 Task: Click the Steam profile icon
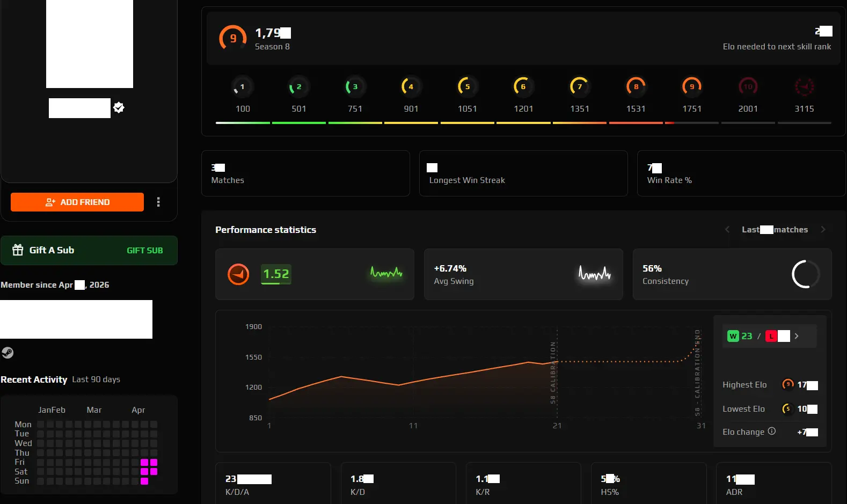coord(8,353)
